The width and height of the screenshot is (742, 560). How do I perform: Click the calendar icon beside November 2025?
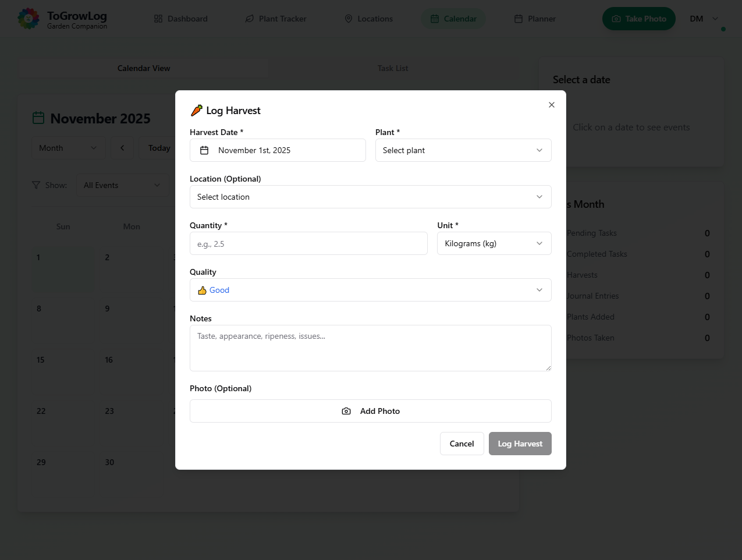38,118
